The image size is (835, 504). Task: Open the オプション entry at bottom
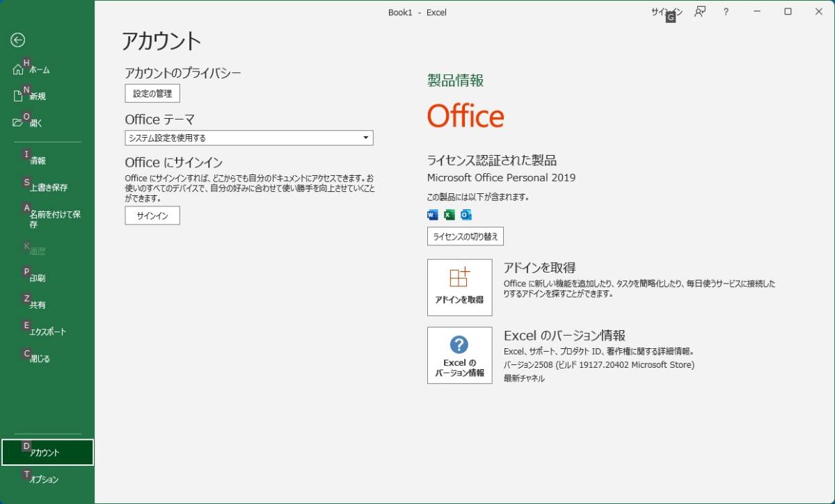(x=42, y=479)
